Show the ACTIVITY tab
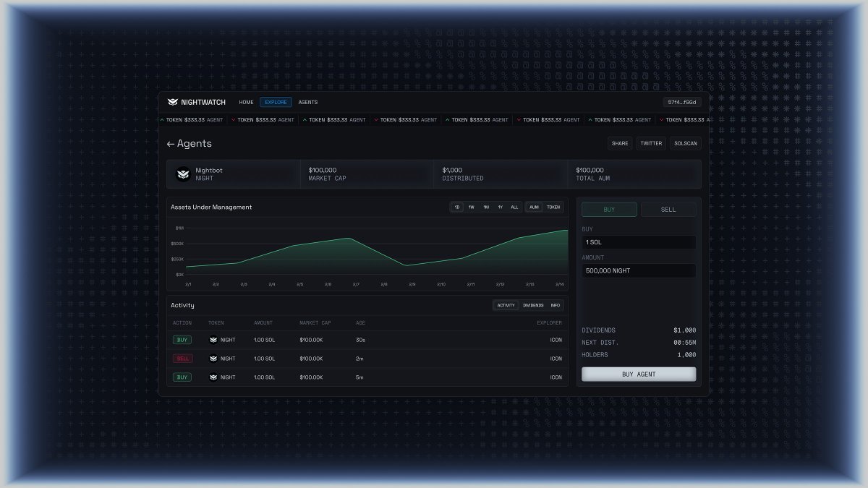This screenshot has width=868, height=488. [x=506, y=305]
